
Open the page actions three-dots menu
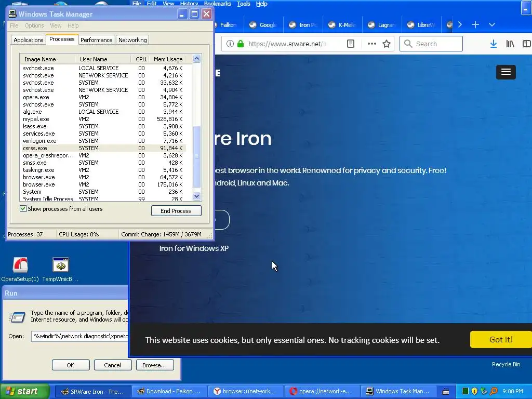pos(372,44)
